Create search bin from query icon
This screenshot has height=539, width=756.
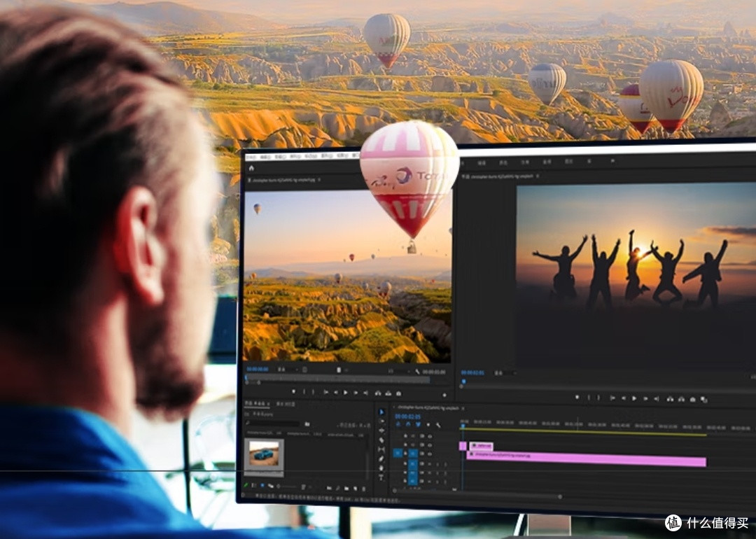[x=307, y=424]
